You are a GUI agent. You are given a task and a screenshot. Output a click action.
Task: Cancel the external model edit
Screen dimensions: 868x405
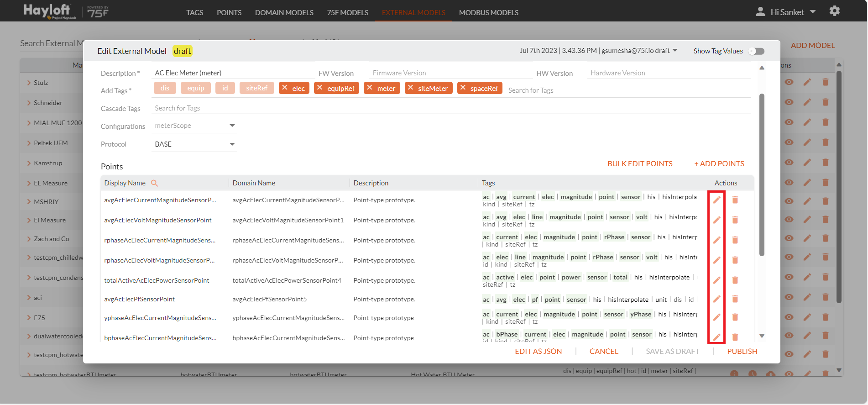click(x=604, y=351)
